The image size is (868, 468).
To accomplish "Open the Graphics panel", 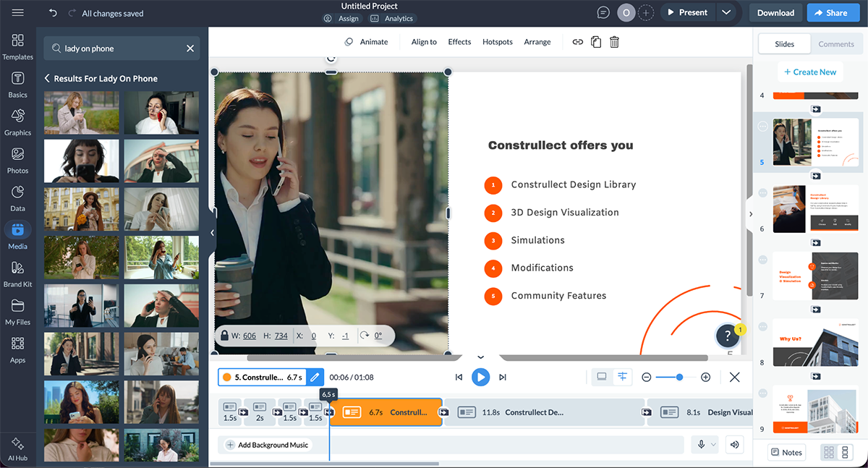I will click(x=17, y=122).
